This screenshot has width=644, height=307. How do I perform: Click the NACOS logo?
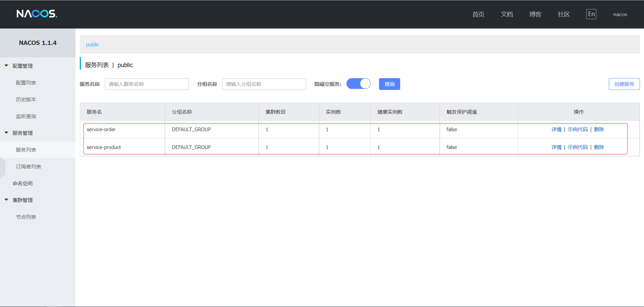pos(37,14)
